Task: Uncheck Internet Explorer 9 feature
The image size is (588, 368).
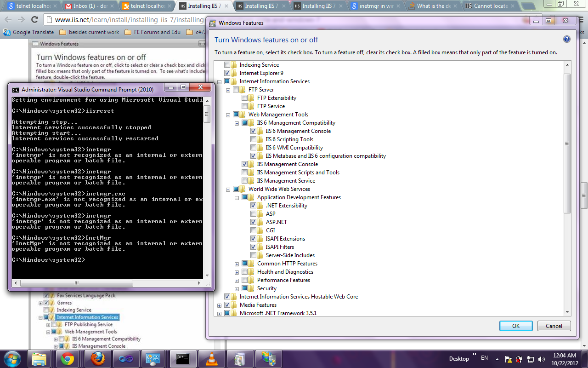Action: [227, 73]
